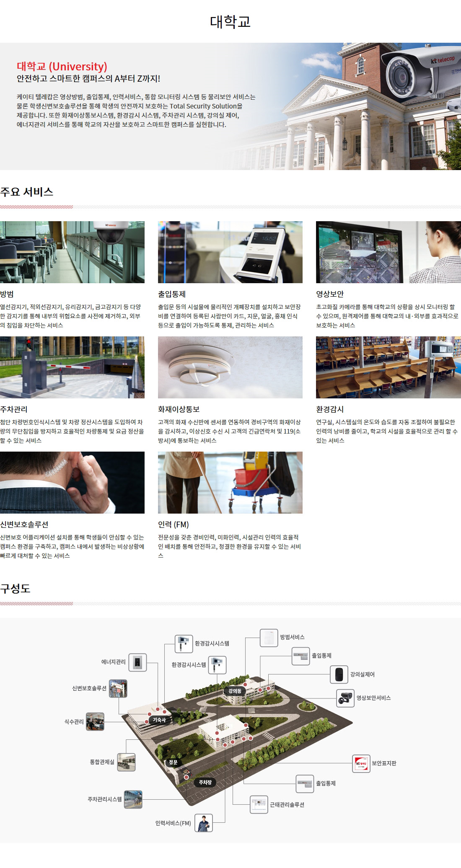
Task: Click the 강의실제어 black device icon
Action: (x=339, y=674)
